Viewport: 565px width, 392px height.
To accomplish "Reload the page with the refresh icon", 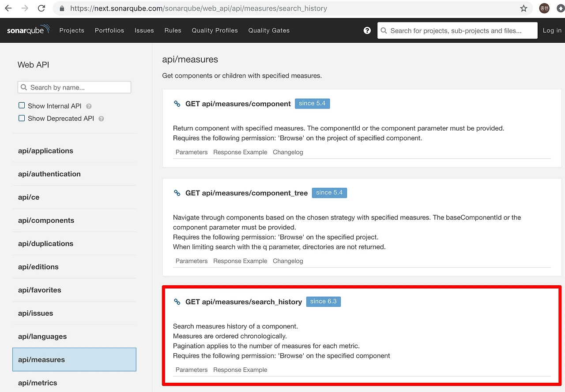I will click(41, 8).
